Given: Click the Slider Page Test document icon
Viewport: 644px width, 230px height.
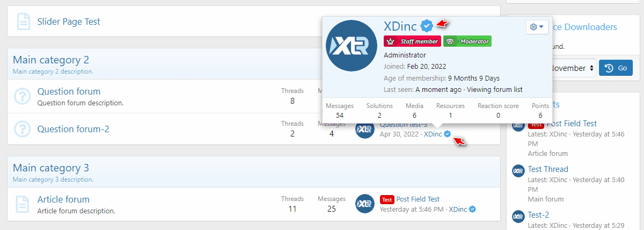Looking at the screenshot, I should tap(23, 21).
